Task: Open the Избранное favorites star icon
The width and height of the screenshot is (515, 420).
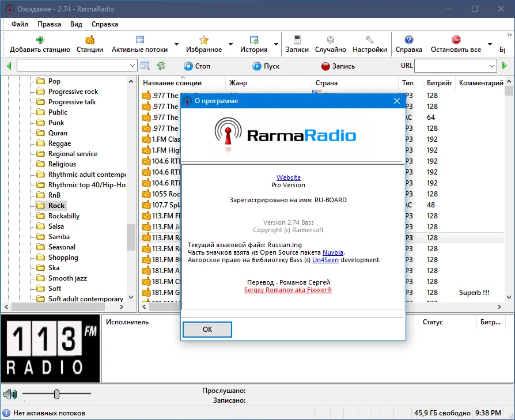Action: [203, 40]
